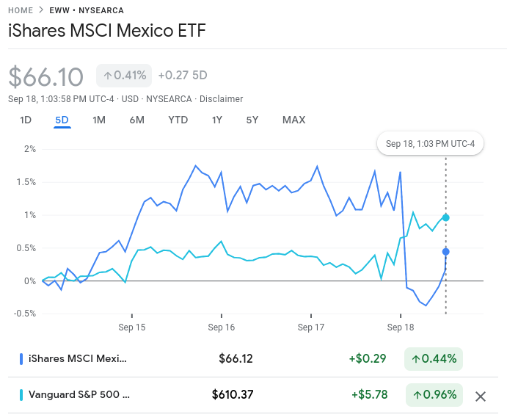
Task: Switch chart to 1M range
Action: (99, 120)
